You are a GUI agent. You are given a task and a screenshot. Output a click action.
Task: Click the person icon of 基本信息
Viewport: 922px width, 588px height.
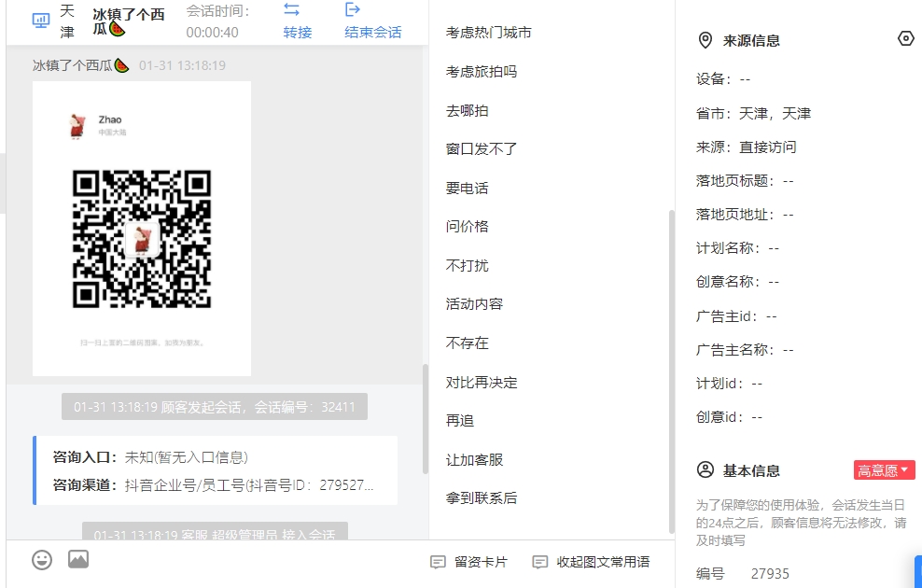click(705, 469)
